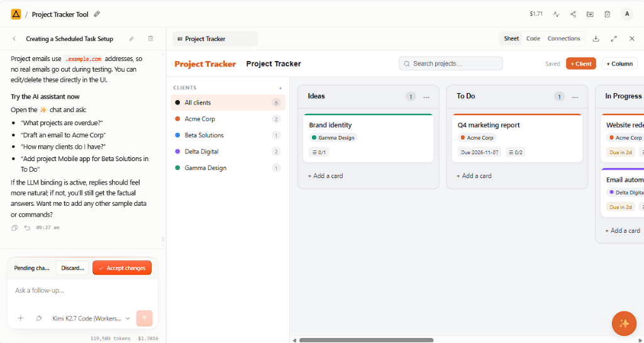Add a card in In Progress column
Image resolution: width=644 pixels, height=343 pixels.
pos(623,231)
